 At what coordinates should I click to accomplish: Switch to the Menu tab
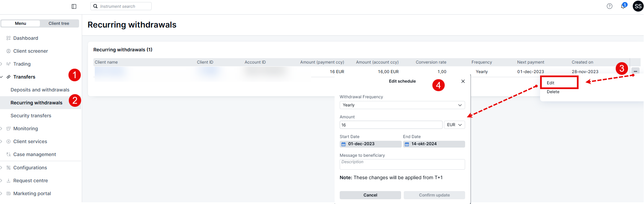(20, 23)
